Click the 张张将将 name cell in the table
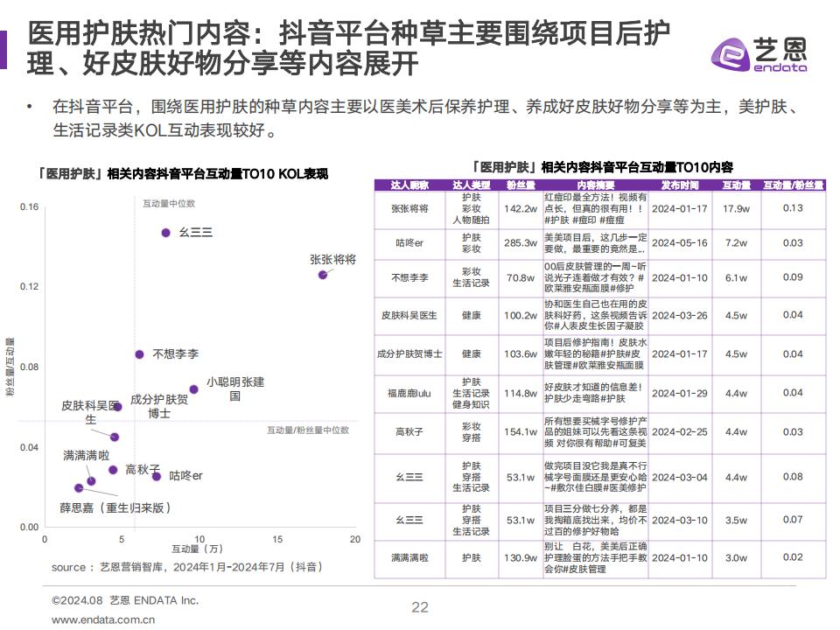The width and height of the screenshot is (840, 630). pyautogui.click(x=409, y=209)
